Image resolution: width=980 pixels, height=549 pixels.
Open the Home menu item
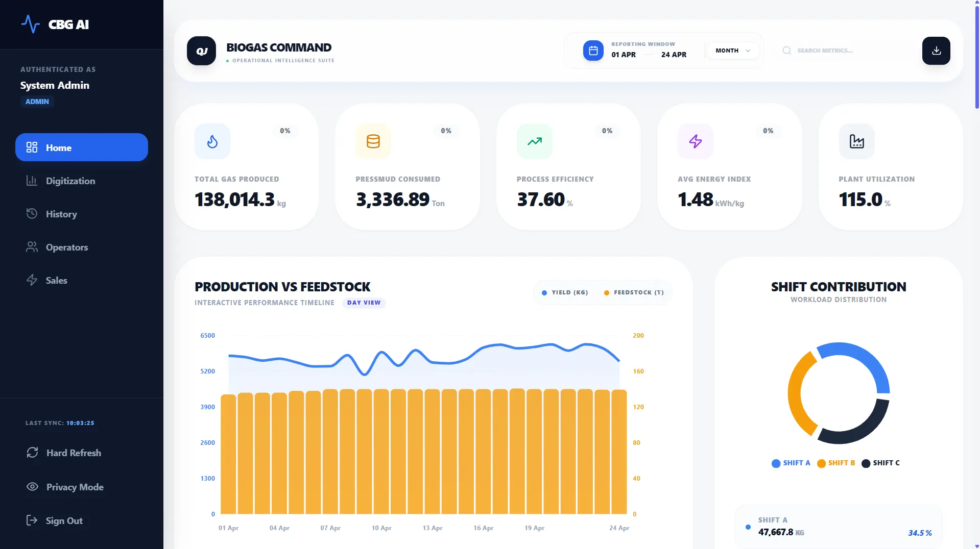point(82,147)
